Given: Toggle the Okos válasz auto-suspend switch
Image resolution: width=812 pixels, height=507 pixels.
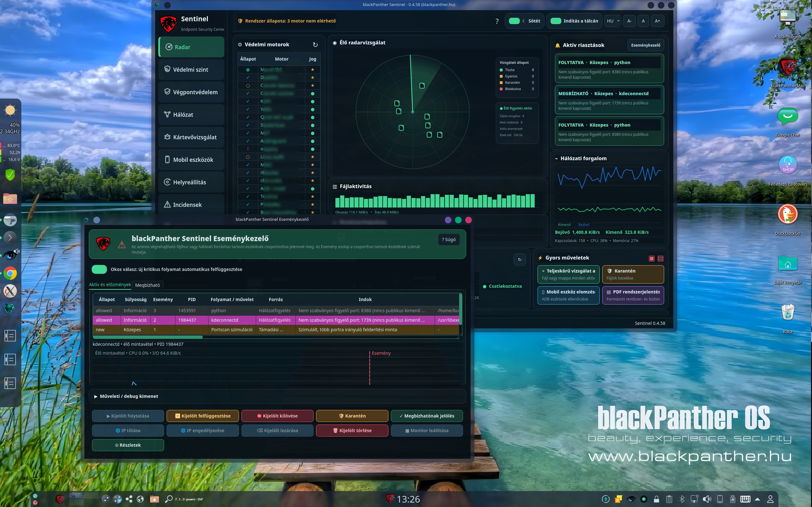Looking at the screenshot, I should pos(99,269).
